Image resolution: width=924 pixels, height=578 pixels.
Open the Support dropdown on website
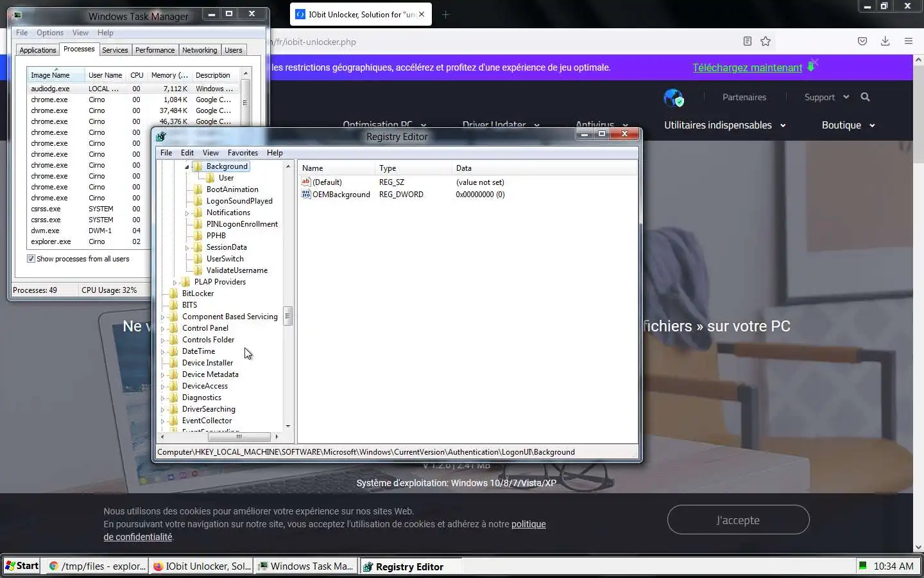(827, 97)
